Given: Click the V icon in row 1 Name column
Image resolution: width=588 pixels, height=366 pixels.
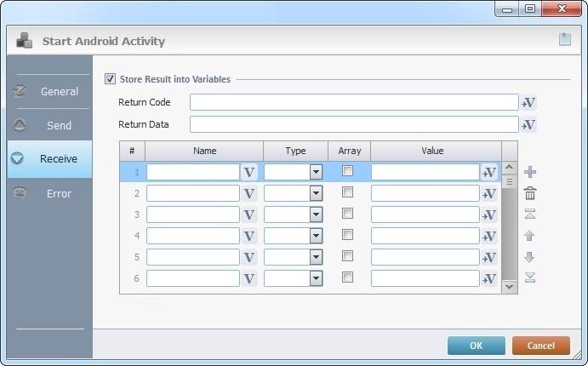Looking at the screenshot, I should (249, 172).
